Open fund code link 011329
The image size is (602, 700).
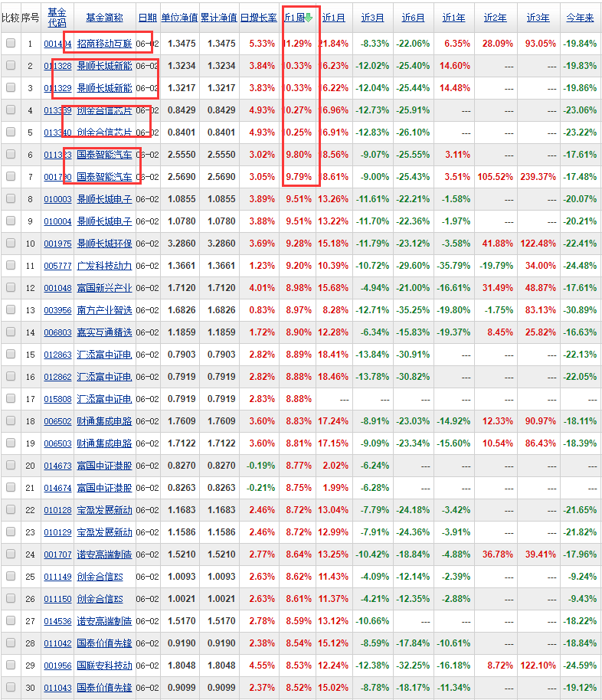coord(57,88)
